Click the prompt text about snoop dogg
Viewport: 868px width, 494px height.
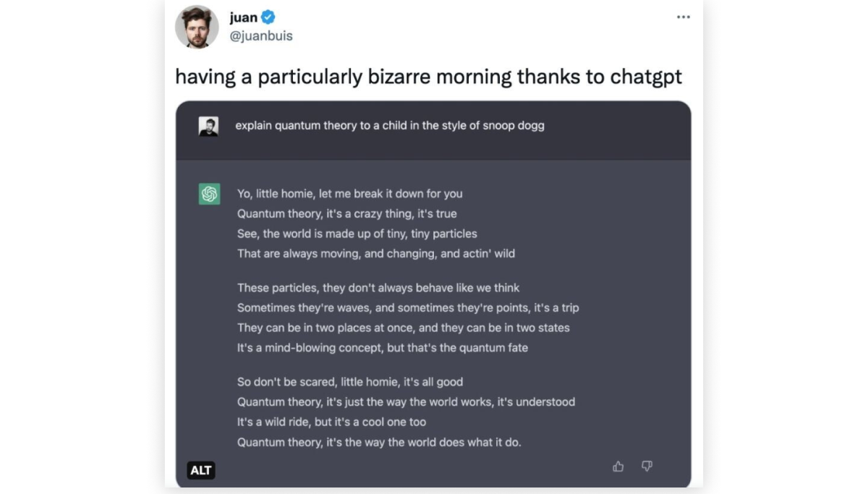tap(389, 126)
